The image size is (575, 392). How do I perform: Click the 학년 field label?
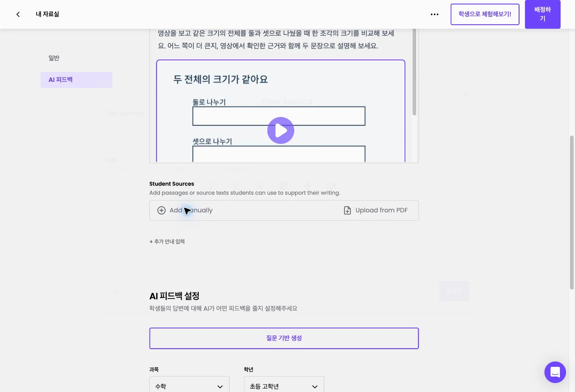248,369
